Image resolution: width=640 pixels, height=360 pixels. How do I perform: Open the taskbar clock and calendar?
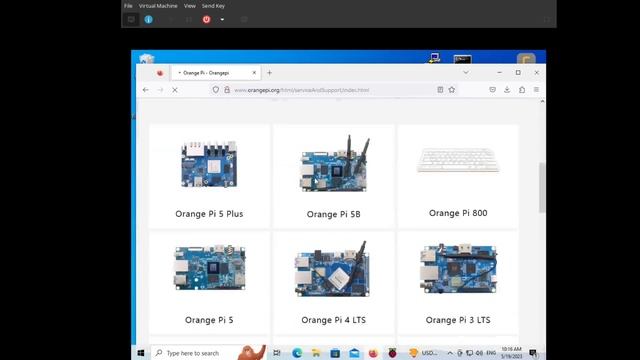(x=512, y=353)
